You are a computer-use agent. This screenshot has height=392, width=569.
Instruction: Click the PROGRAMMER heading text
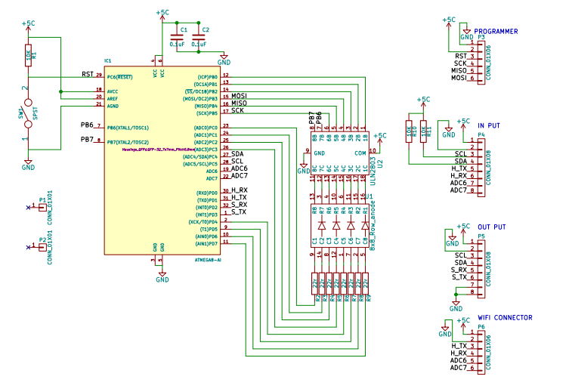tap(496, 32)
